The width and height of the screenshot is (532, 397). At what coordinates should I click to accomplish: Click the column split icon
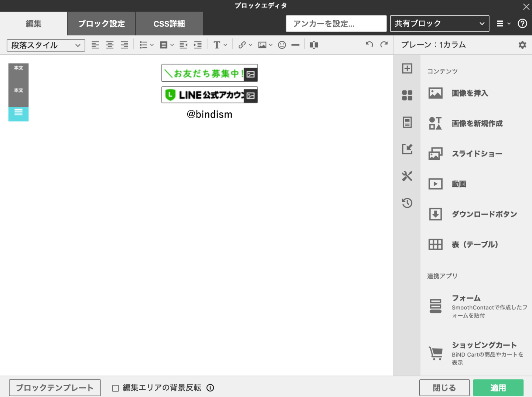[314, 45]
